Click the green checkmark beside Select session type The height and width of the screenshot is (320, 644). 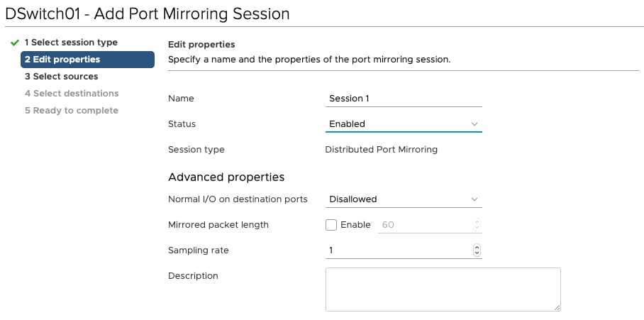[x=15, y=43]
